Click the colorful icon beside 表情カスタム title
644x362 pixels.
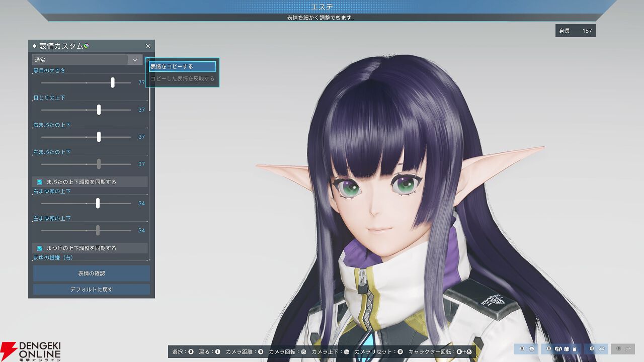point(87,46)
